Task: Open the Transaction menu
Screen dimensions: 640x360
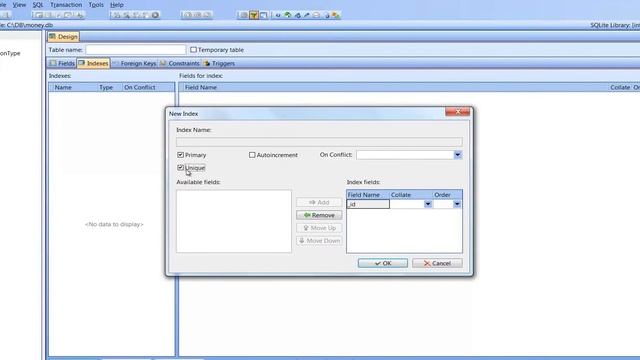Action: (66, 5)
